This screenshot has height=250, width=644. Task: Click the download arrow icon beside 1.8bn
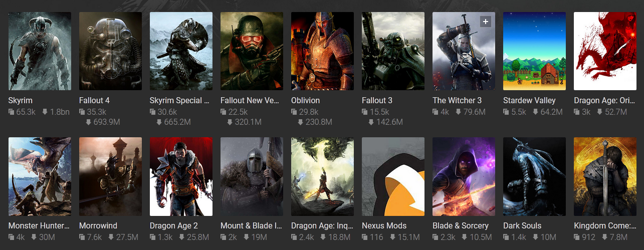point(45,112)
